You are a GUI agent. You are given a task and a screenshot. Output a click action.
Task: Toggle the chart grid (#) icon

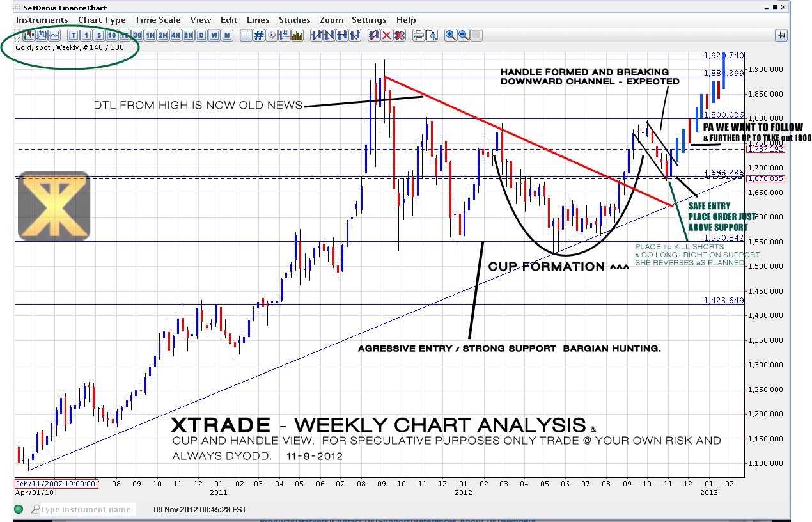(259, 35)
